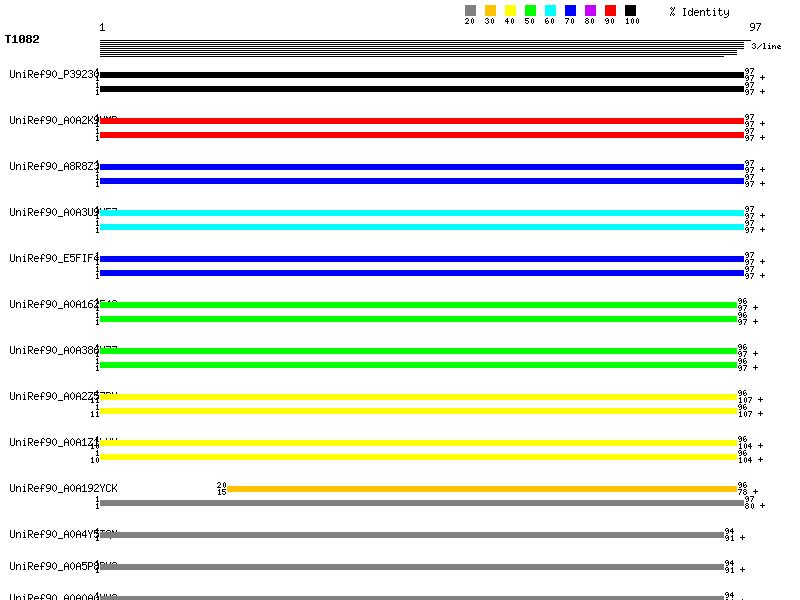Click the % Identity legend title
Screen dimensions: 800x600
click(x=699, y=12)
